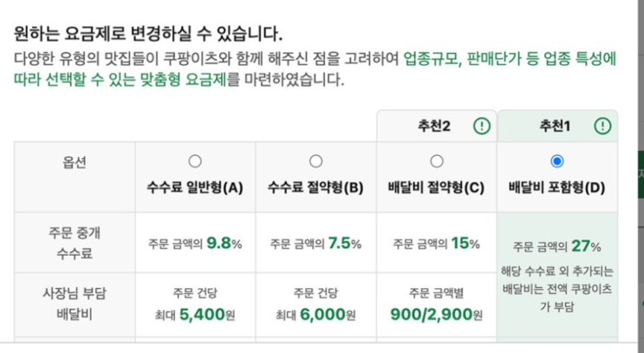Viewport: 644px width, 353px height.
Task: Click the info icon next to 추천2
Action: point(481,126)
